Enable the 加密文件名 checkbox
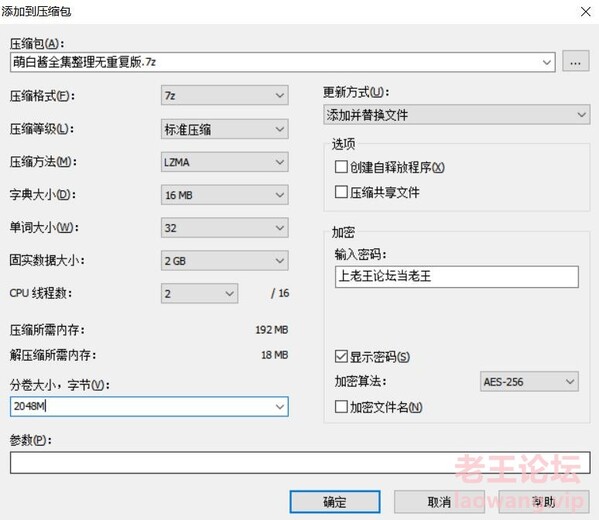599x520 pixels. pos(341,407)
